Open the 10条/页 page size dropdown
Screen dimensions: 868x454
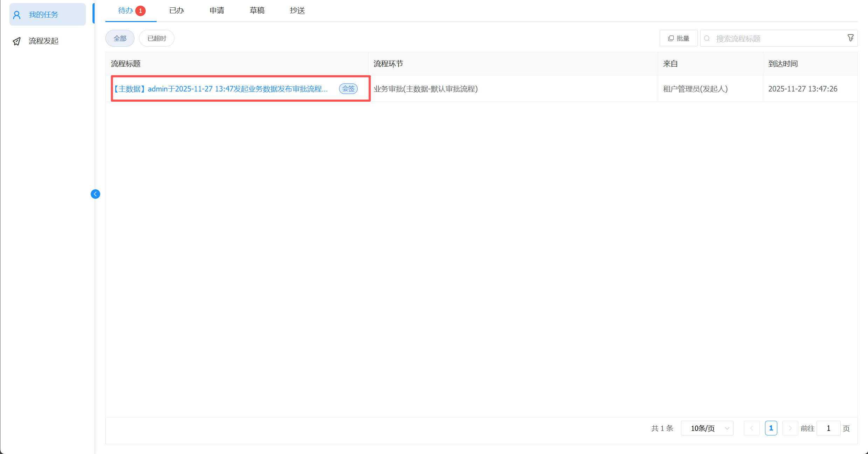click(x=707, y=428)
